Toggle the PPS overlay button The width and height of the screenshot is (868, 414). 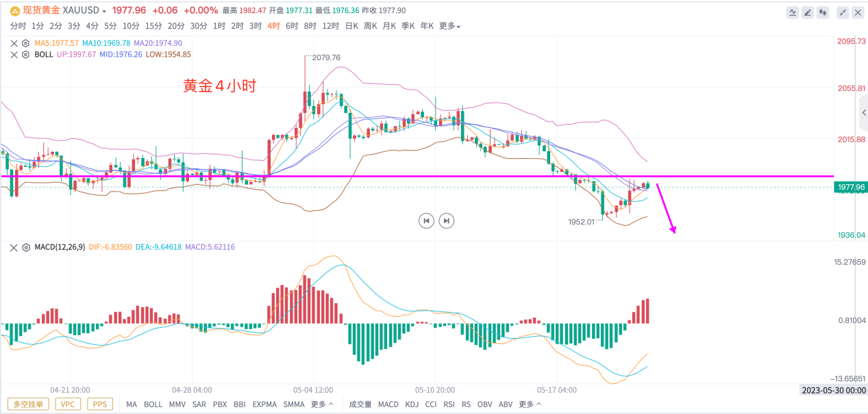coord(99,404)
